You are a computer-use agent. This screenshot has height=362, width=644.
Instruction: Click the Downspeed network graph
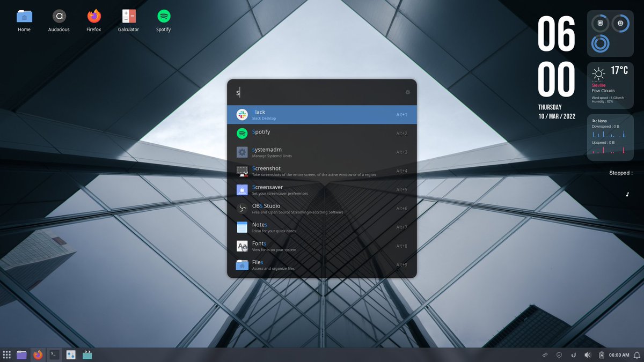click(610, 134)
